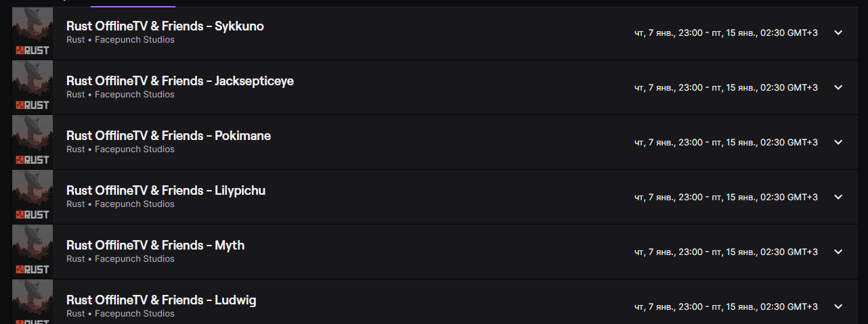Open Rust OfflineTV & Friends - Jacksepticeye title
This screenshot has height=324, width=868.
tap(180, 81)
